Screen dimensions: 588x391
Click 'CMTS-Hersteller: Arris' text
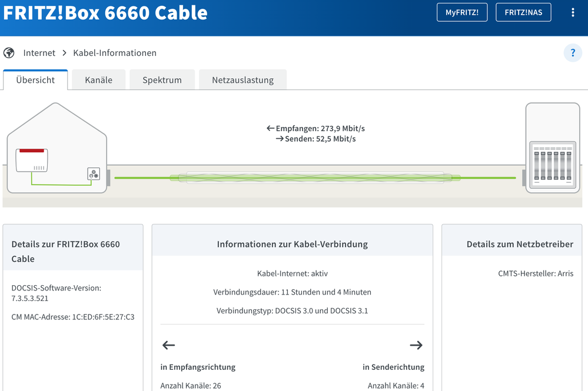pyautogui.click(x=536, y=273)
